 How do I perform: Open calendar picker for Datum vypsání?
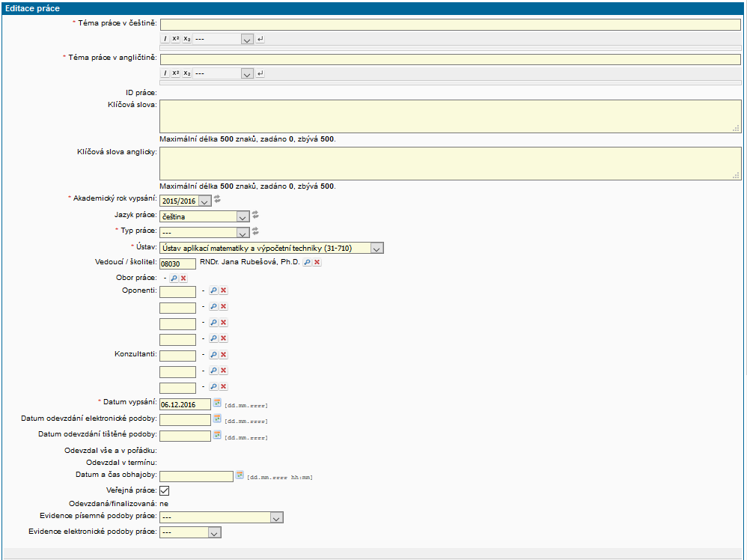click(217, 403)
